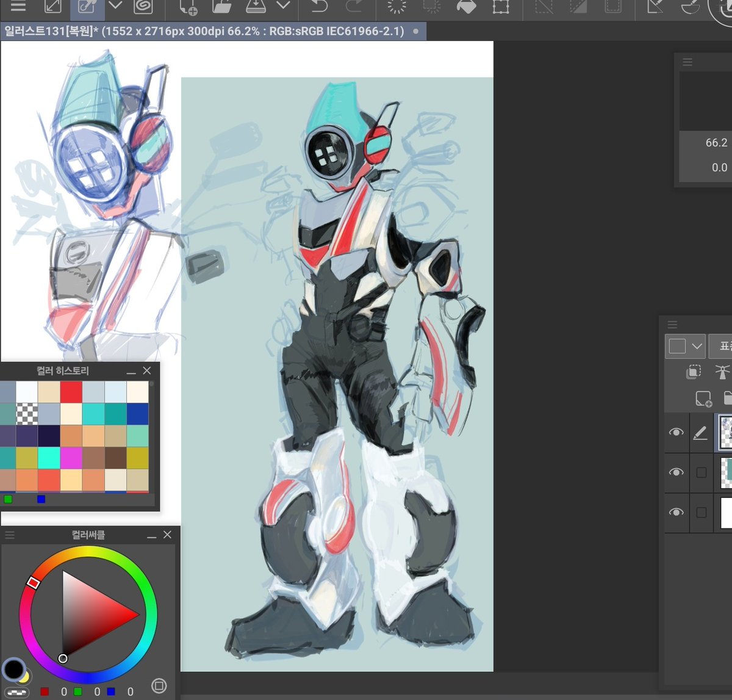Viewport: 732px width, 700px height.
Task: Click the first pencil-square icon in the top bar
Action: [53, 6]
